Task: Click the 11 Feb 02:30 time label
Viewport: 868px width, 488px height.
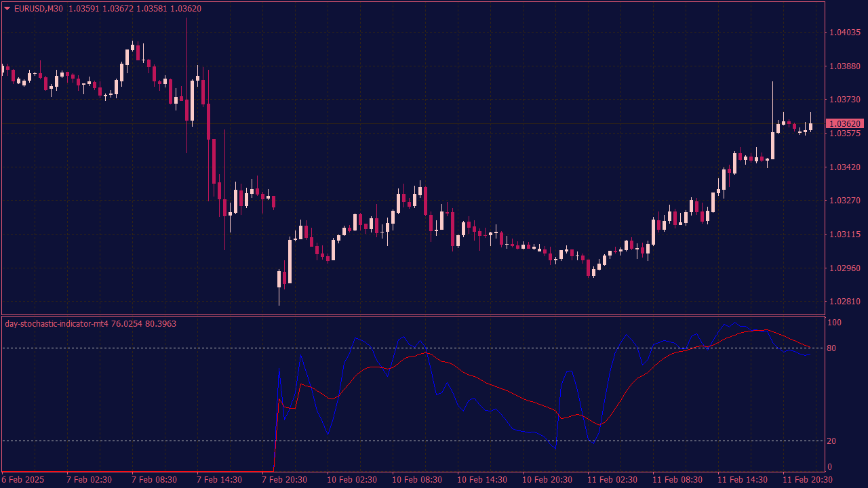Action: pos(612,480)
